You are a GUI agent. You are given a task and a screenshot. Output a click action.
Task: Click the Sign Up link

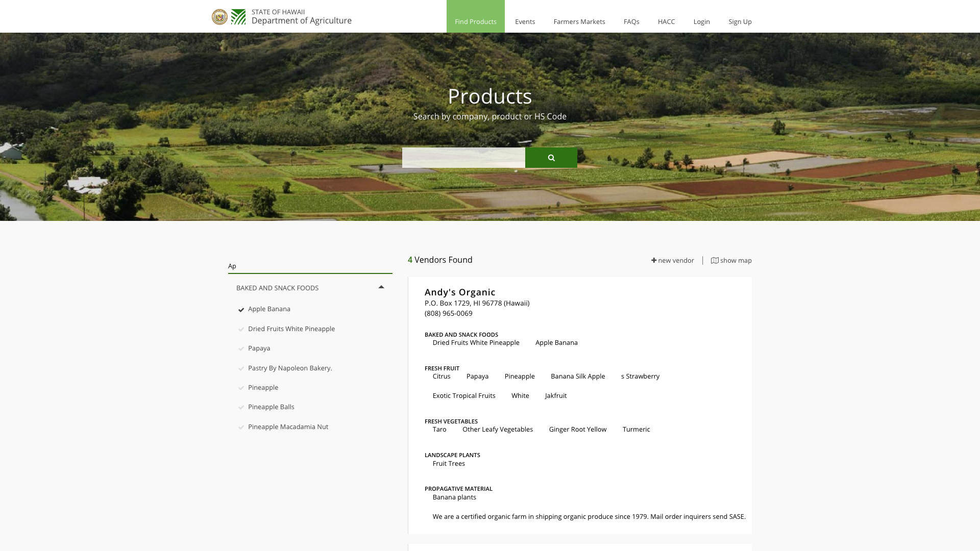(740, 21)
